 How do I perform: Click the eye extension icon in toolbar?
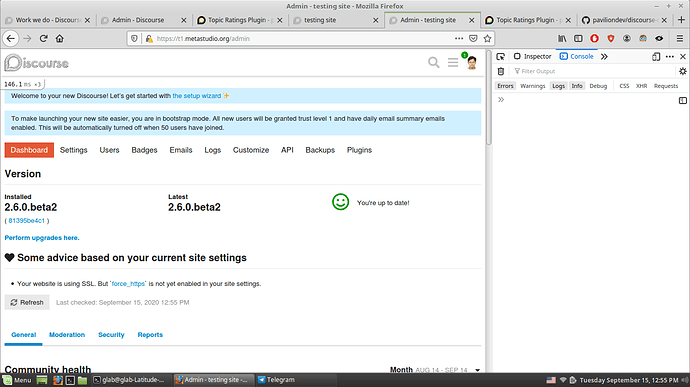pos(659,39)
